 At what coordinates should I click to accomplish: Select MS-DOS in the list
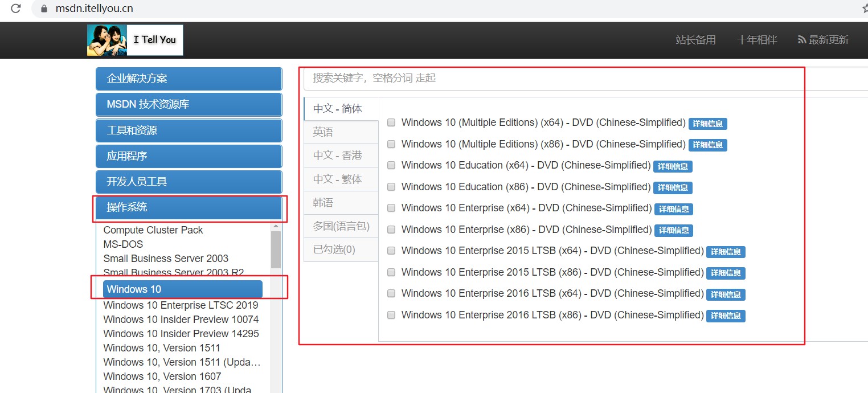pos(123,244)
